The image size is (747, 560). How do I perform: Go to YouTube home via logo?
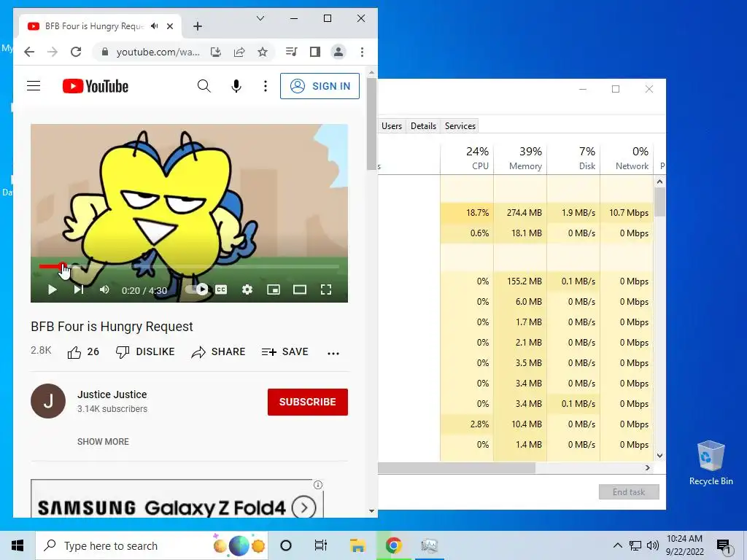[x=96, y=86]
